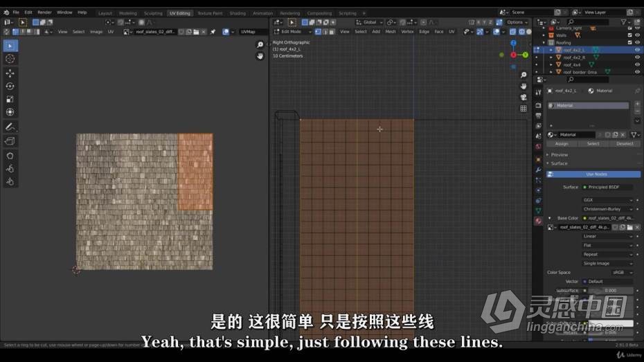Hide roof_4x2_R object in outliner
Screen dimensions: 644x362
click(637, 57)
